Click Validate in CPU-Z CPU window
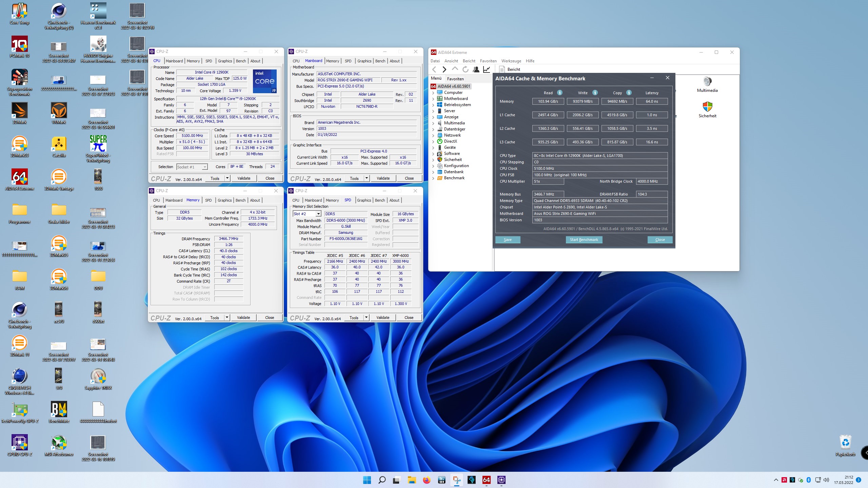Screen dimensions: 868x488 [244, 178]
